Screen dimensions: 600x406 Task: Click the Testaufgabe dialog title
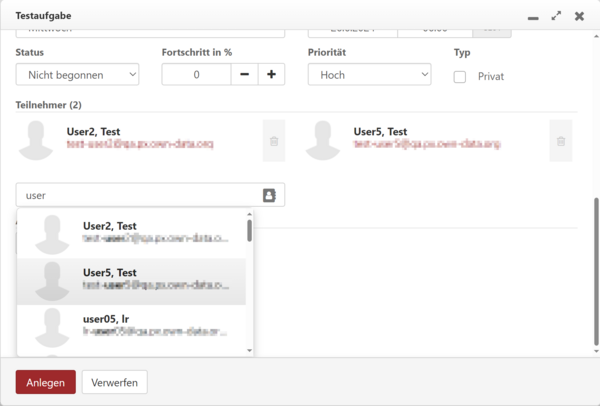click(43, 16)
